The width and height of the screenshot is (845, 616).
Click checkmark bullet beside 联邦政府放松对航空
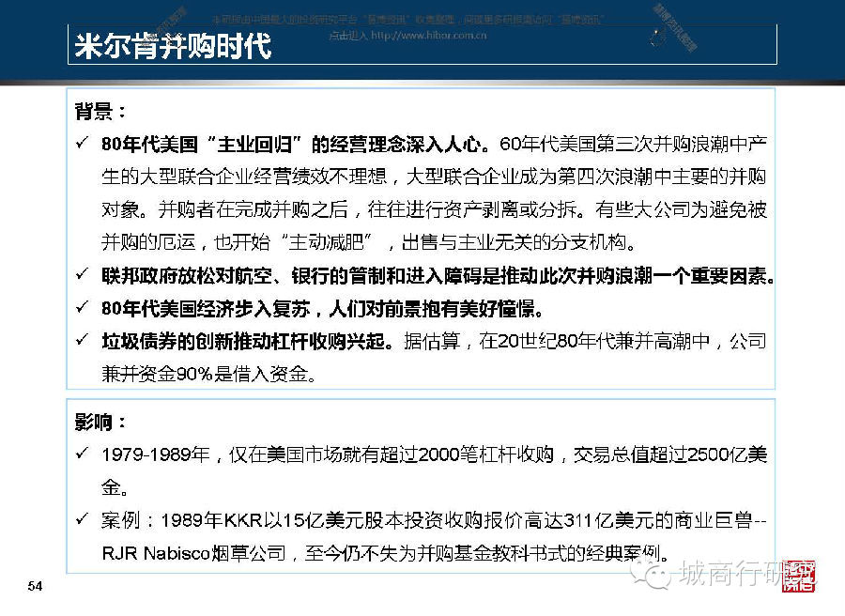pos(82,274)
